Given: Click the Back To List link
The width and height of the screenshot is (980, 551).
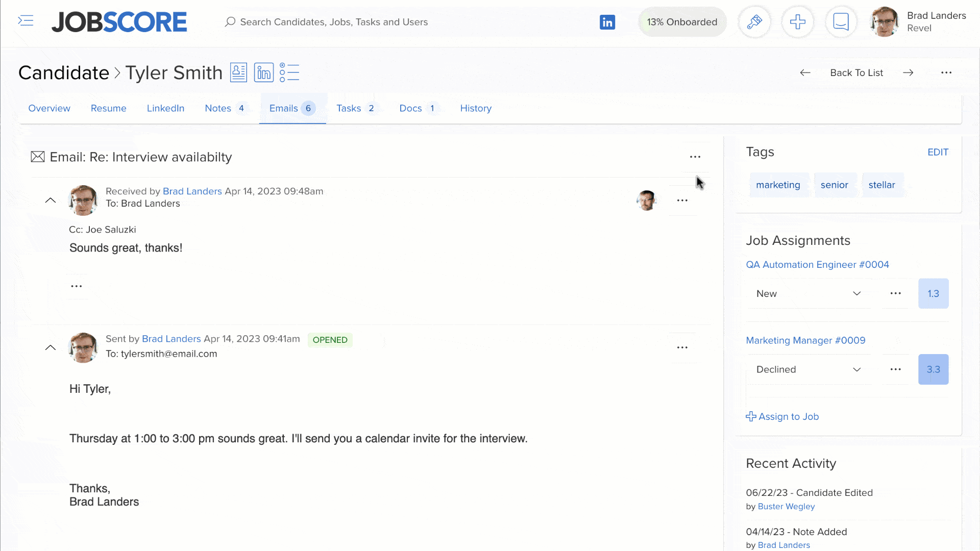Looking at the screenshot, I should (x=856, y=72).
